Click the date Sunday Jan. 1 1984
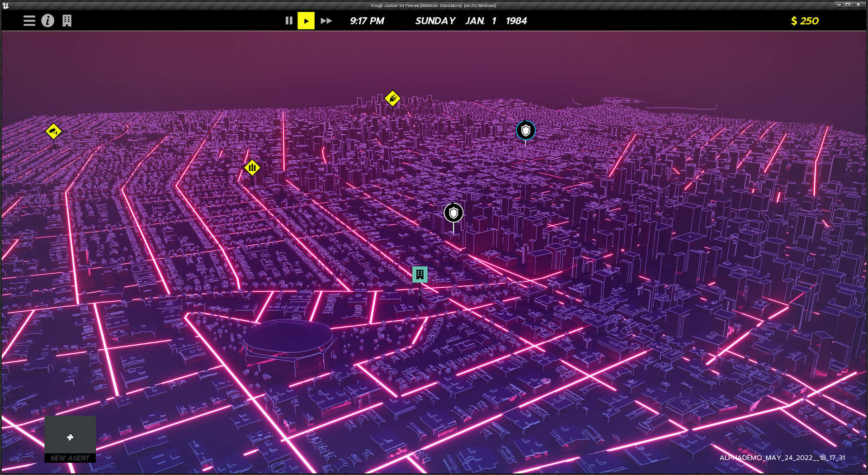This screenshot has height=475, width=868. (471, 21)
